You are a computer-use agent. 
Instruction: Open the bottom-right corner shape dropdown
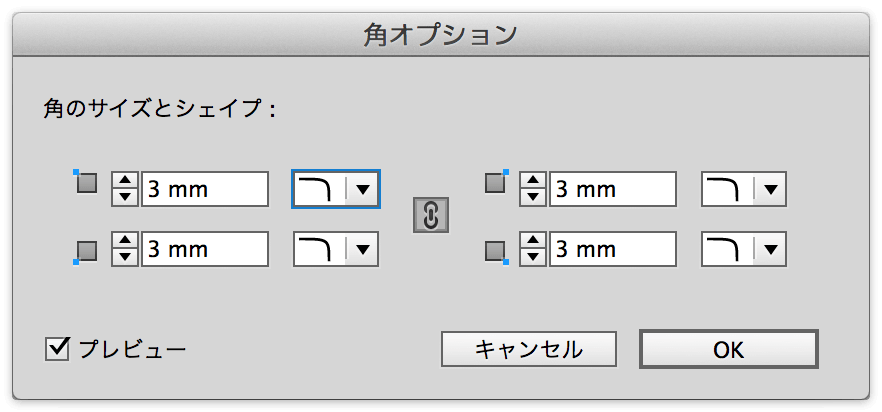[x=743, y=249]
